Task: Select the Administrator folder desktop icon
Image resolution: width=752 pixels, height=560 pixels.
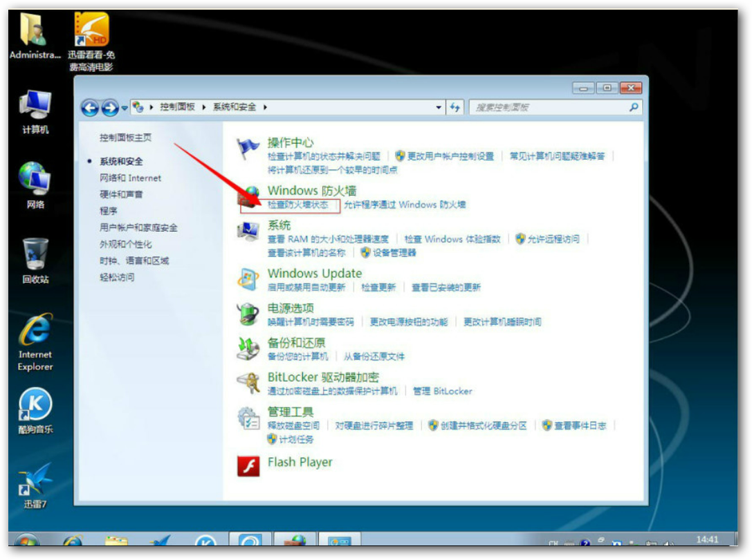Action: click(35, 37)
